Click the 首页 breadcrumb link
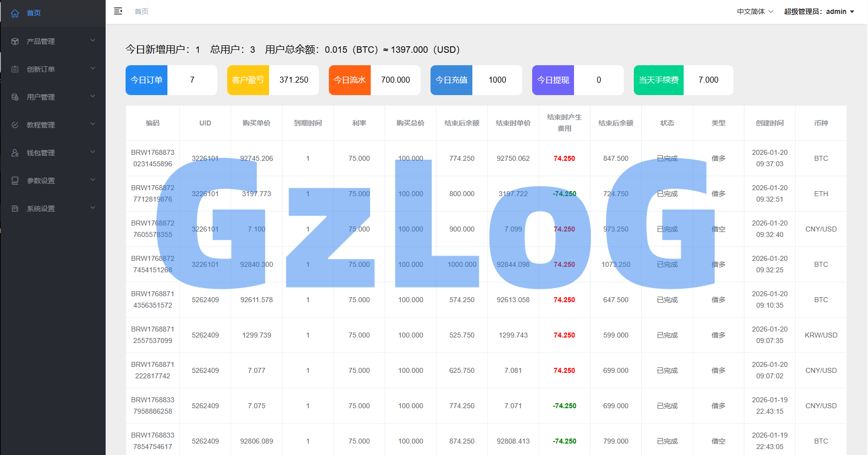 coord(142,11)
